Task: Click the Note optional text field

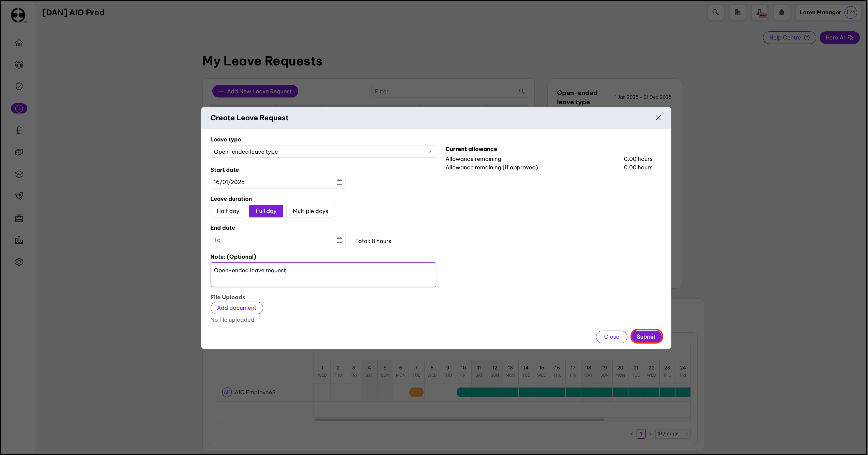Action: (x=323, y=275)
